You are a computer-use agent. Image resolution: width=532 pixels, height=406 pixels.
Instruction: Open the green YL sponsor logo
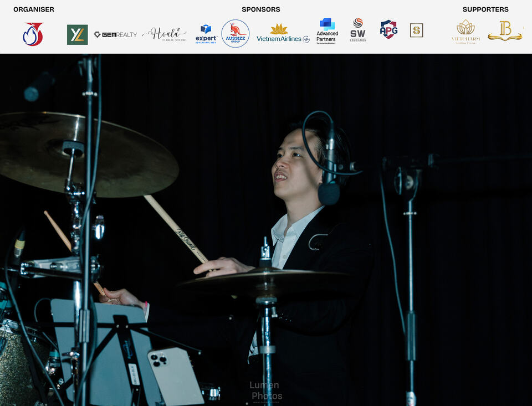[x=78, y=34]
